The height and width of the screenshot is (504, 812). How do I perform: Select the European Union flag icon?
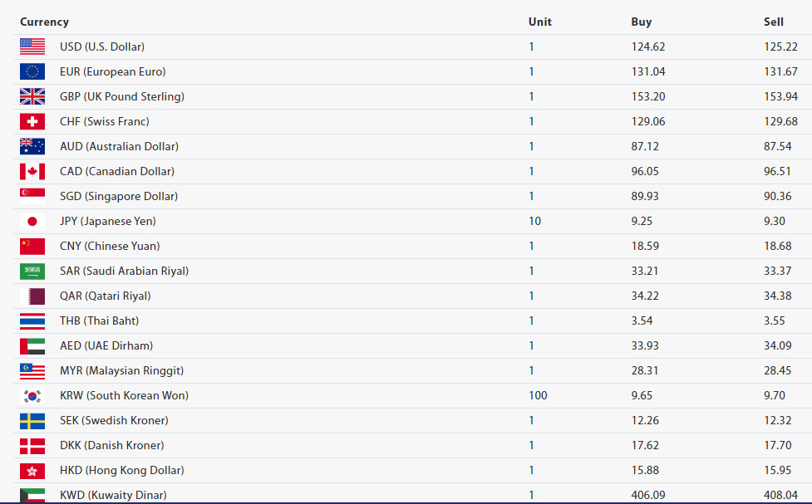pyautogui.click(x=32, y=71)
